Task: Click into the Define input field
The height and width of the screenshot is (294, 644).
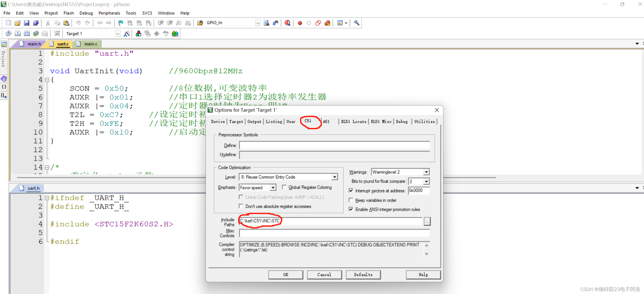Action: [x=334, y=145]
